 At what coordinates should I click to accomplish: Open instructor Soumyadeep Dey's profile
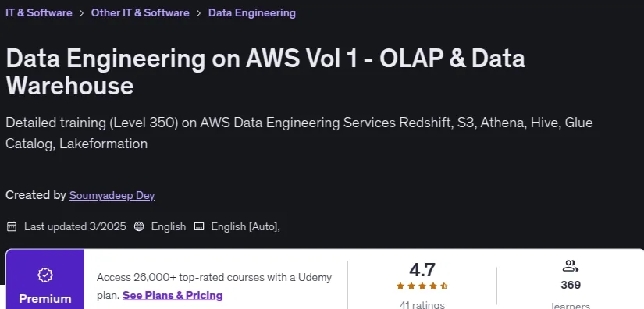pyautogui.click(x=112, y=195)
